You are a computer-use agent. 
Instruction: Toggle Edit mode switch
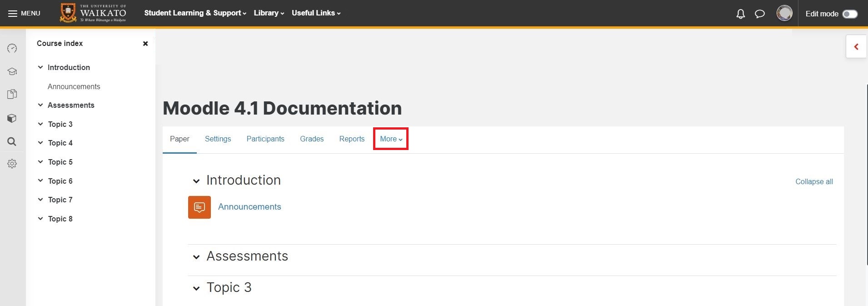849,14
